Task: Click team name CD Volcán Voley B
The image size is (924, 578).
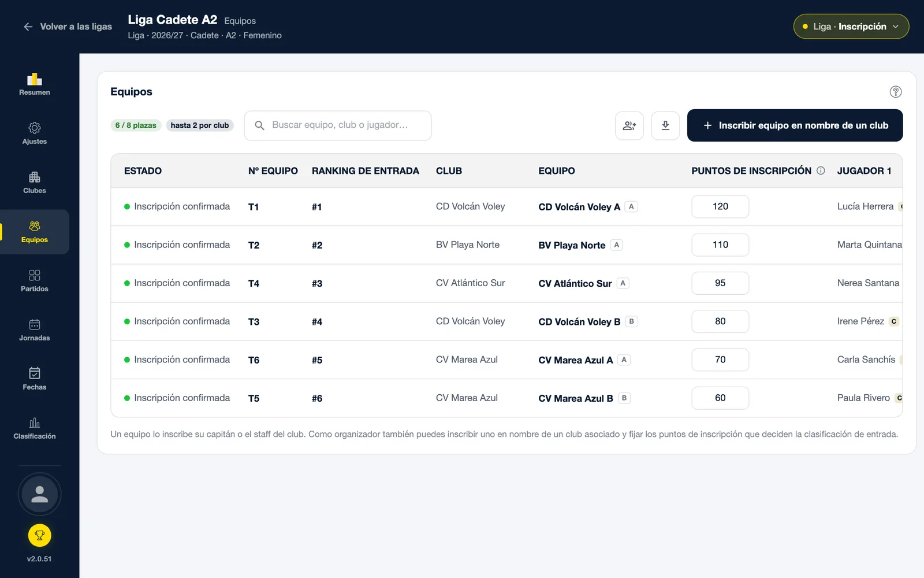Action: tap(579, 322)
